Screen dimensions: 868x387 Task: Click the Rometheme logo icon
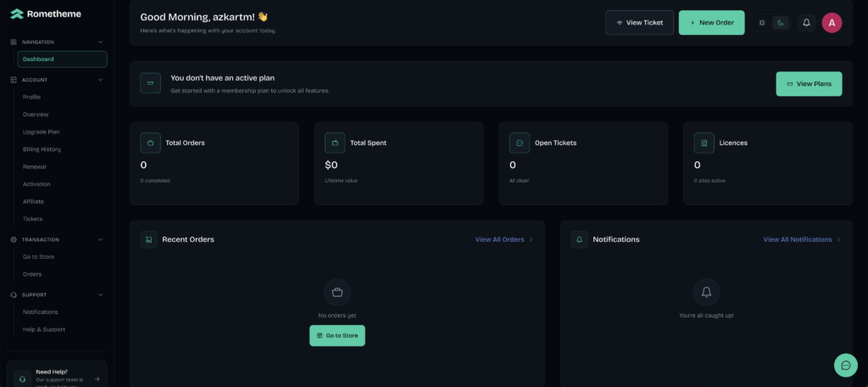[x=17, y=14]
